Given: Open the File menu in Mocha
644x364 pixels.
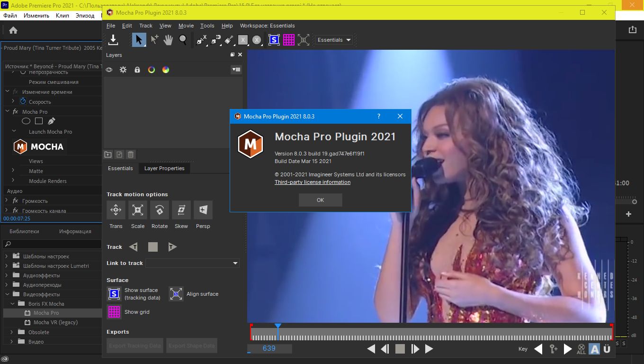Looking at the screenshot, I should (x=111, y=26).
